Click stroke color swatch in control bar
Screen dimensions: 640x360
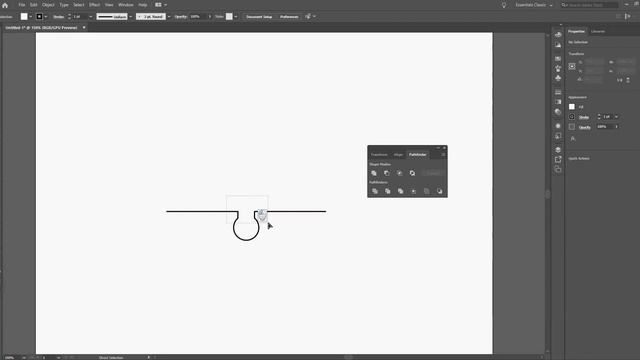click(x=39, y=16)
